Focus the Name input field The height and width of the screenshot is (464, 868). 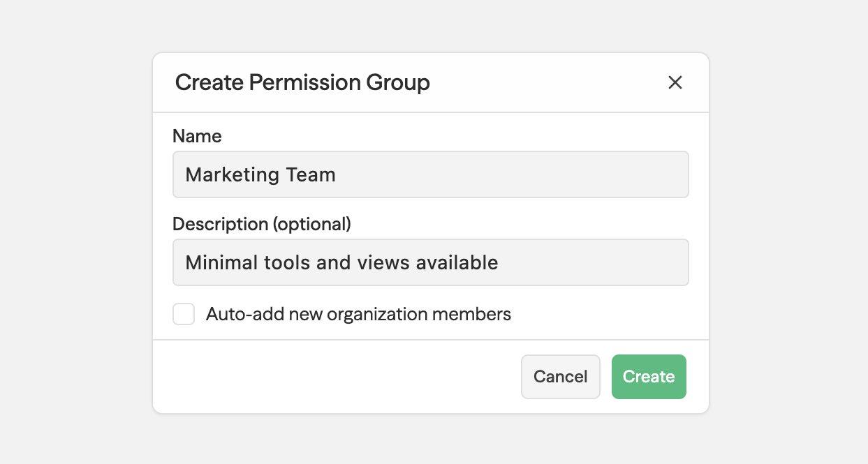430,174
